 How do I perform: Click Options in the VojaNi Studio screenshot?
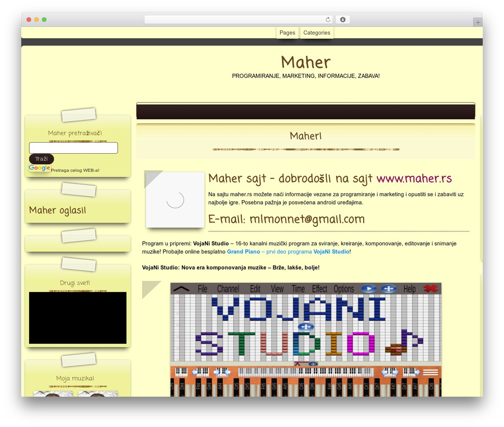[x=344, y=289]
